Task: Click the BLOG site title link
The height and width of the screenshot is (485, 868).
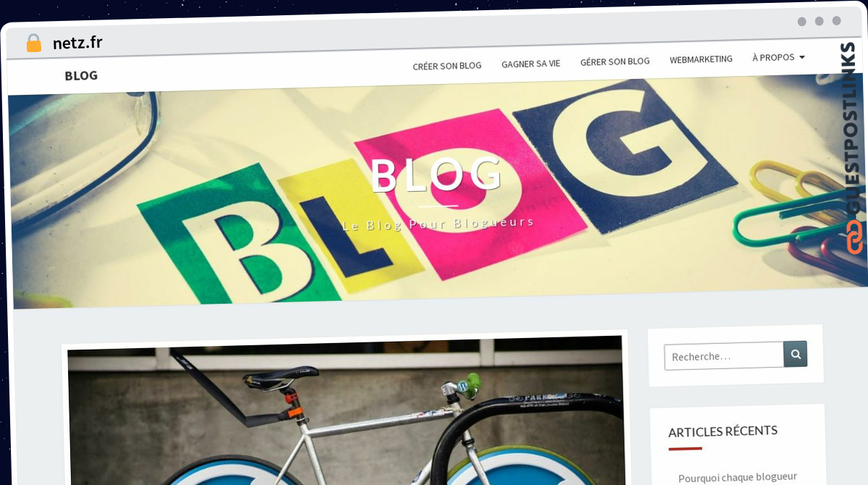Action: pyautogui.click(x=81, y=75)
